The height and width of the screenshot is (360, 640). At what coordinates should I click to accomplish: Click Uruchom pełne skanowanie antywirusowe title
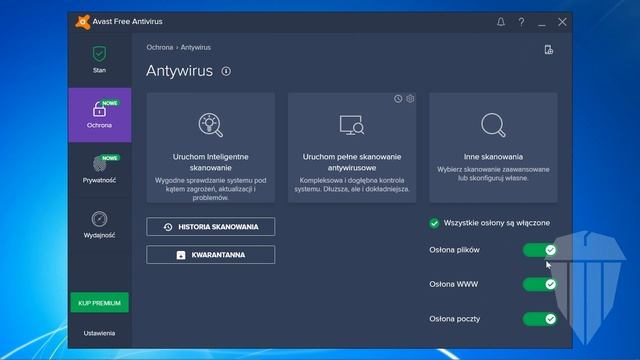coord(352,162)
